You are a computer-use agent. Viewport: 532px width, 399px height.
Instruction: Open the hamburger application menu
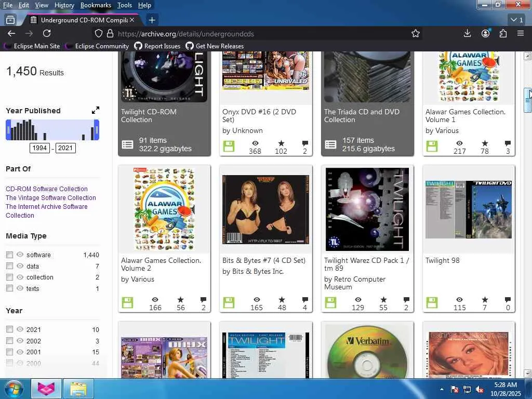(521, 33)
